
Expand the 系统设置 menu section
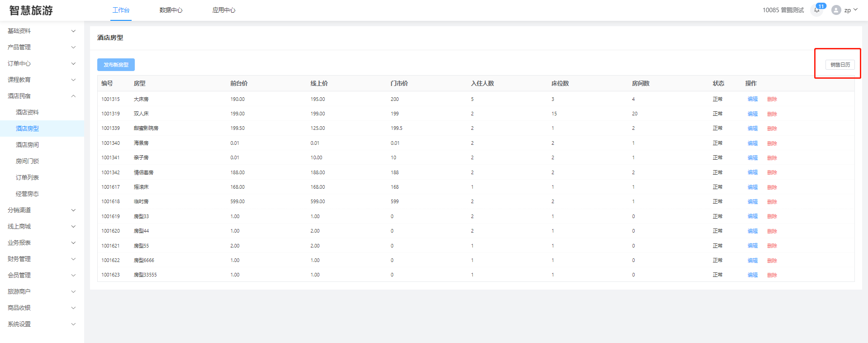point(42,324)
